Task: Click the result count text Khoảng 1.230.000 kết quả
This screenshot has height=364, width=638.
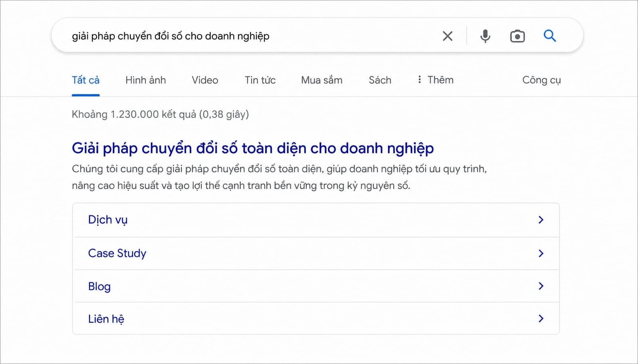Action: point(160,115)
